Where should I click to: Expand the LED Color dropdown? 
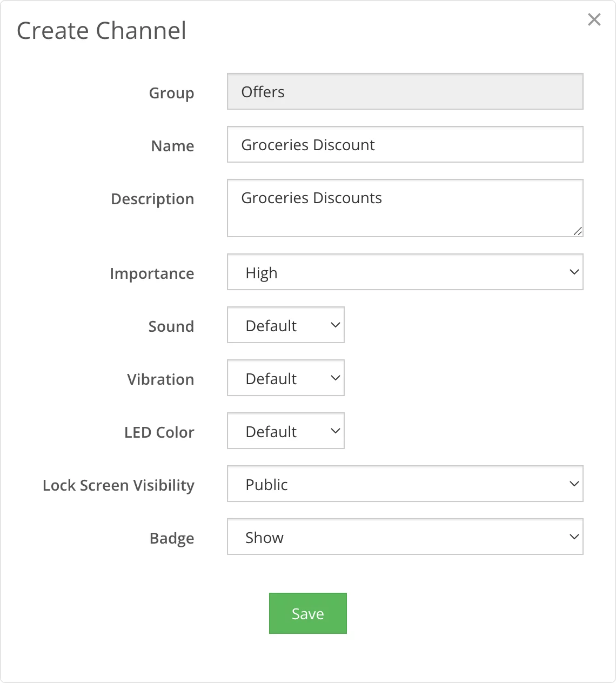285,431
